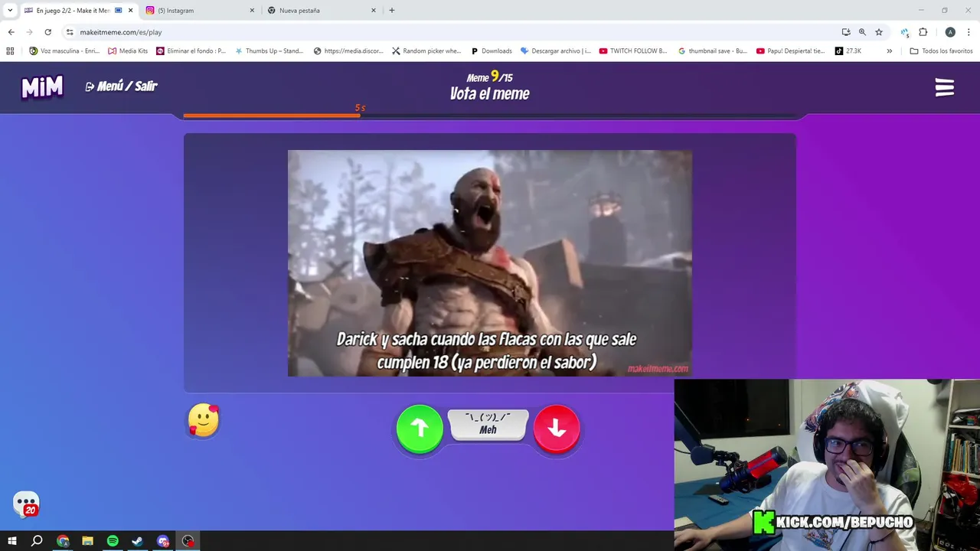Screen dimensions: 980x551
Task: Open Papu! Despierta! bookmark
Action: coord(791,51)
